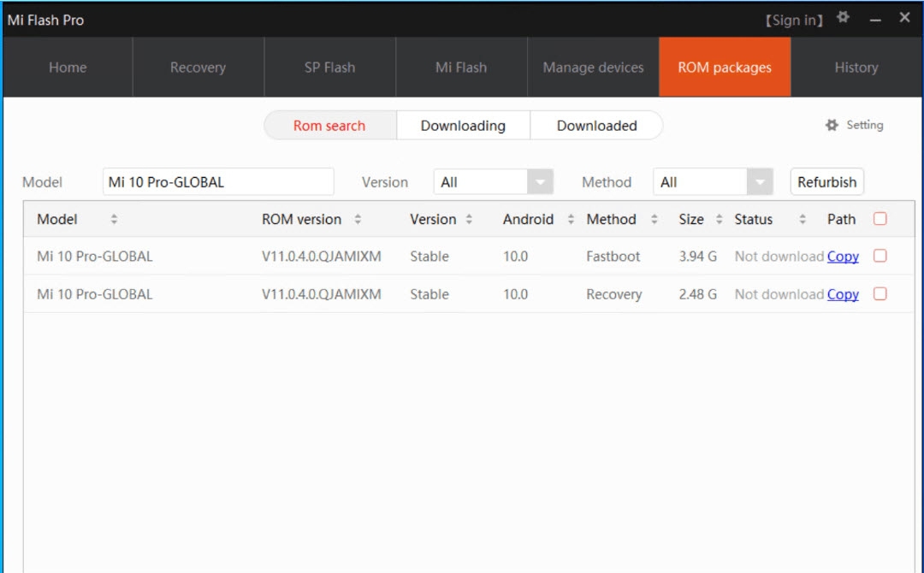Sort by Version column header arrows

point(469,220)
